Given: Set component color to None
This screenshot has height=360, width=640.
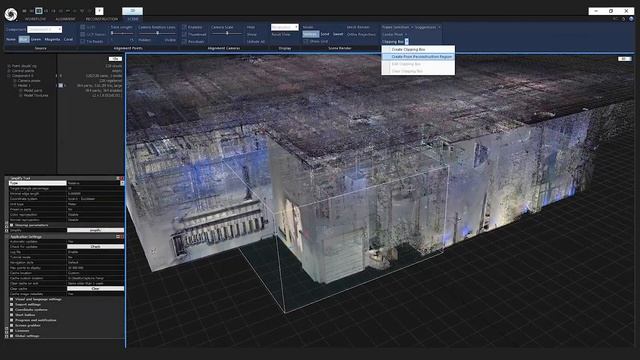Looking at the screenshot, I should coord(11,40).
